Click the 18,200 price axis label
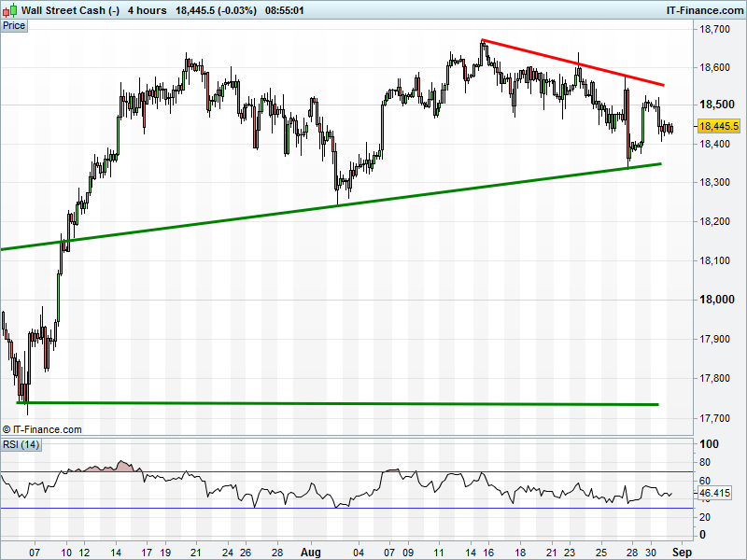 [714, 221]
